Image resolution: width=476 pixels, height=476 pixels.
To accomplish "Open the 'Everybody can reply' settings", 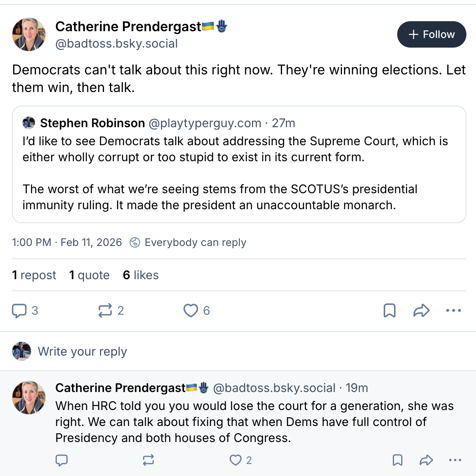I will (188, 242).
